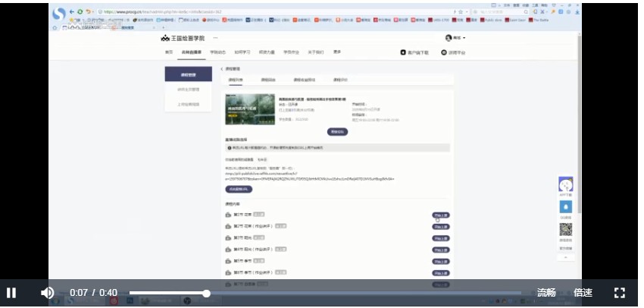Click the 讲师平台 link
Viewport: 644px width, 308px height.
click(453, 52)
